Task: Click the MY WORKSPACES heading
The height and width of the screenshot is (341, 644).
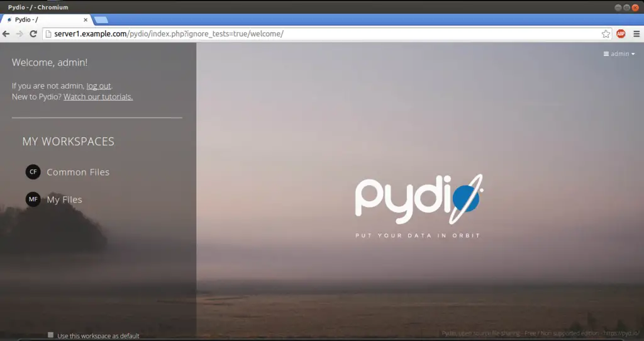Action: point(68,142)
